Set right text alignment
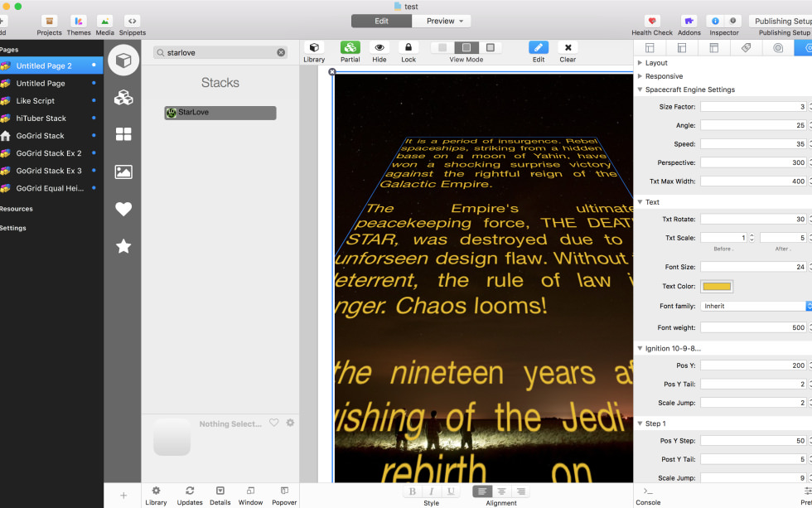 pos(520,491)
